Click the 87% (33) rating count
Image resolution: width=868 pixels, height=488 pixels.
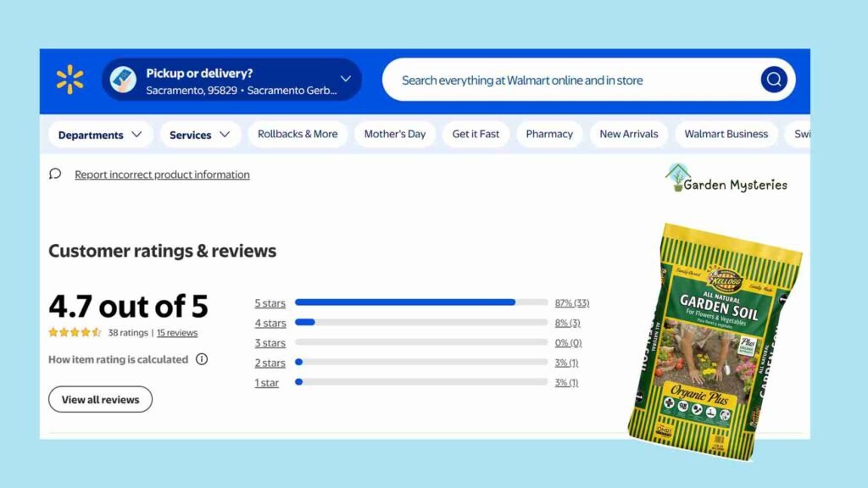(x=572, y=302)
